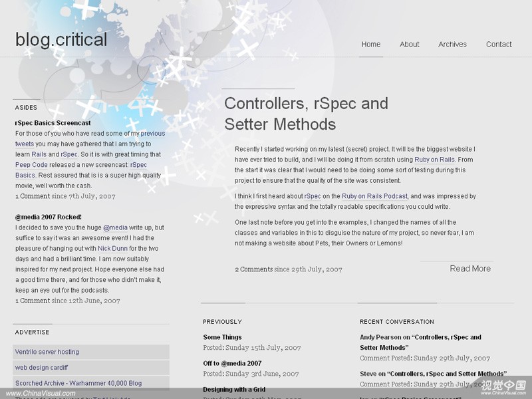Open the Some Things previous post
The height and width of the screenshot is (399, 532).
222,337
